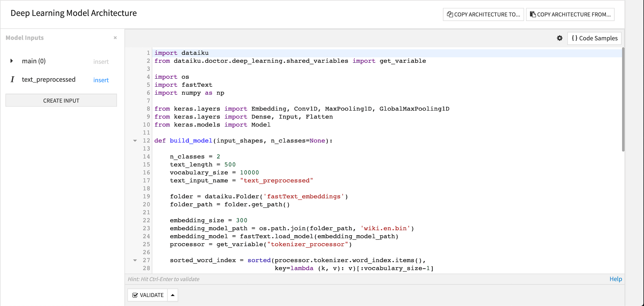Open editor settings gear icon

[x=560, y=38]
